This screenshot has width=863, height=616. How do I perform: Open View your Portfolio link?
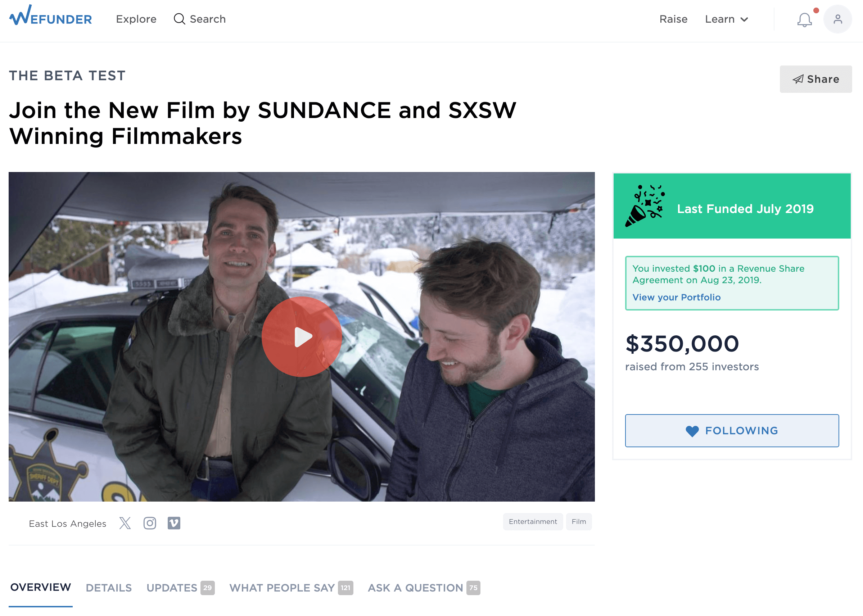tap(676, 297)
